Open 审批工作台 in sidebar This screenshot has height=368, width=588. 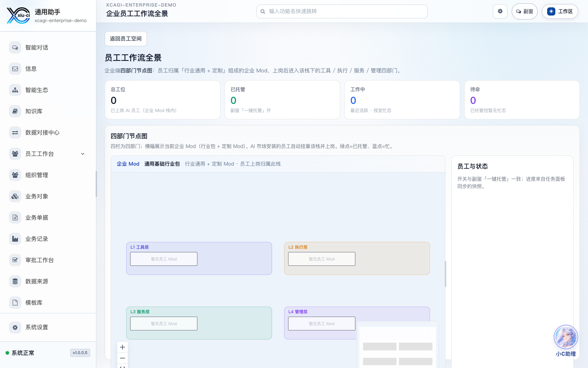tap(48, 260)
